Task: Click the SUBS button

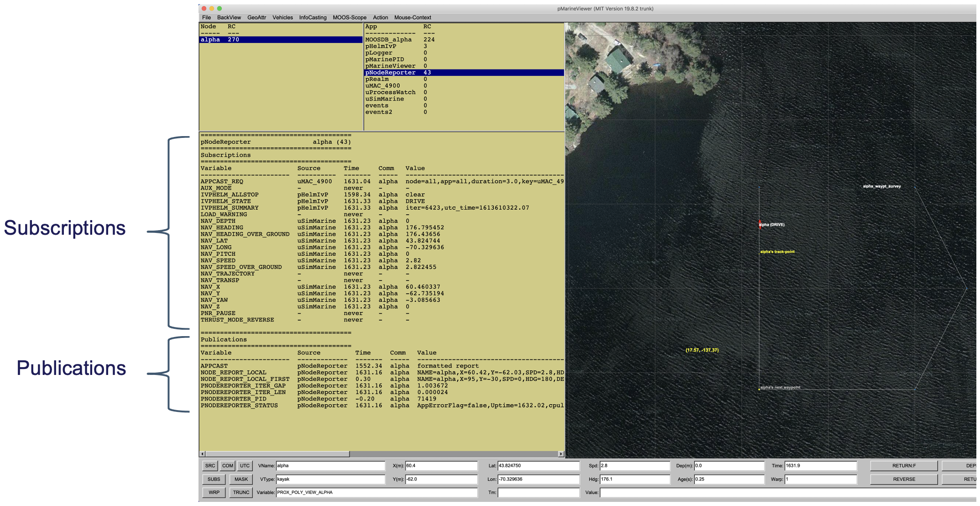Action: click(x=214, y=479)
